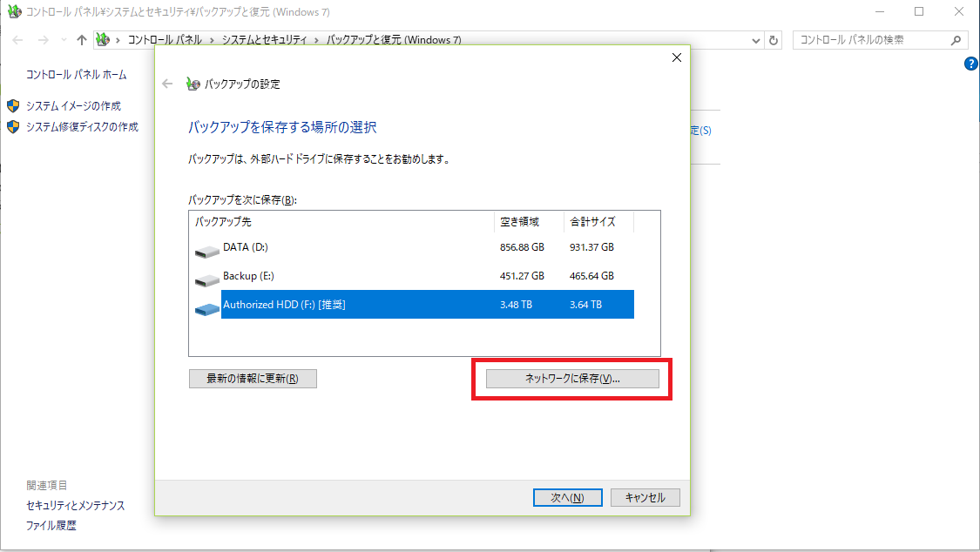Click the search magnifier icon
The height and width of the screenshot is (552, 980).
point(956,40)
